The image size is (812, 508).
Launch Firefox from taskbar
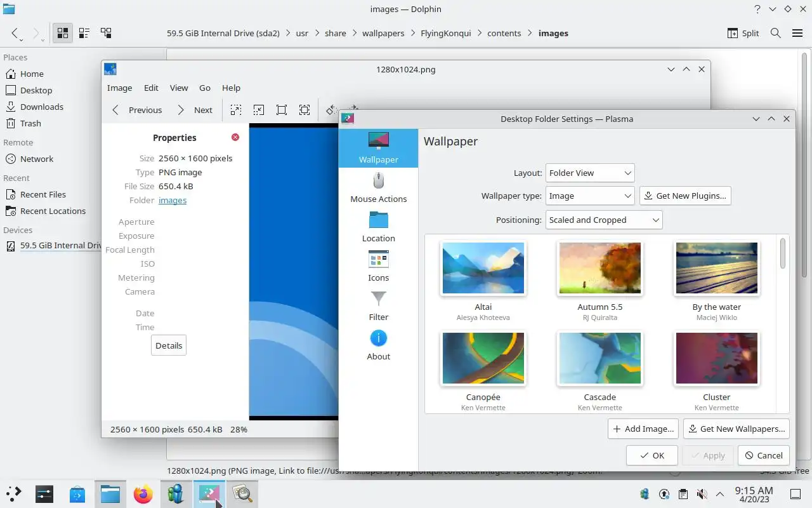[143, 493]
